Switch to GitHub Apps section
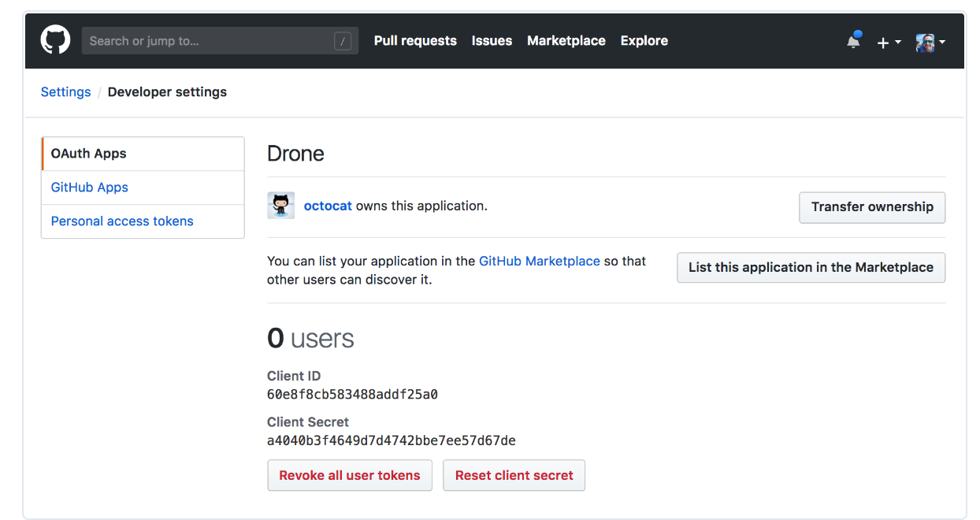The height and width of the screenshot is (520, 980). (x=143, y=188)
